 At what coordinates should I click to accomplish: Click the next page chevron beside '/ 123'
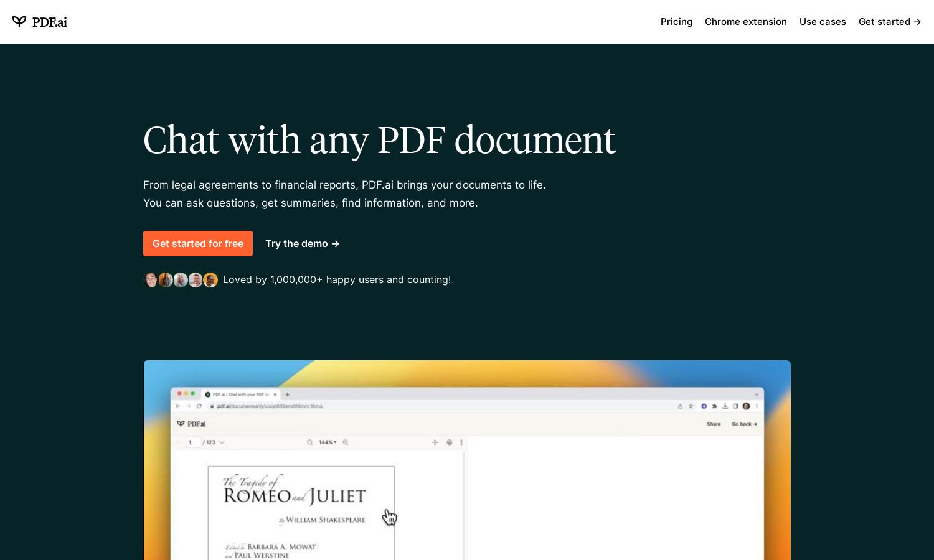(x=222, y=442)
